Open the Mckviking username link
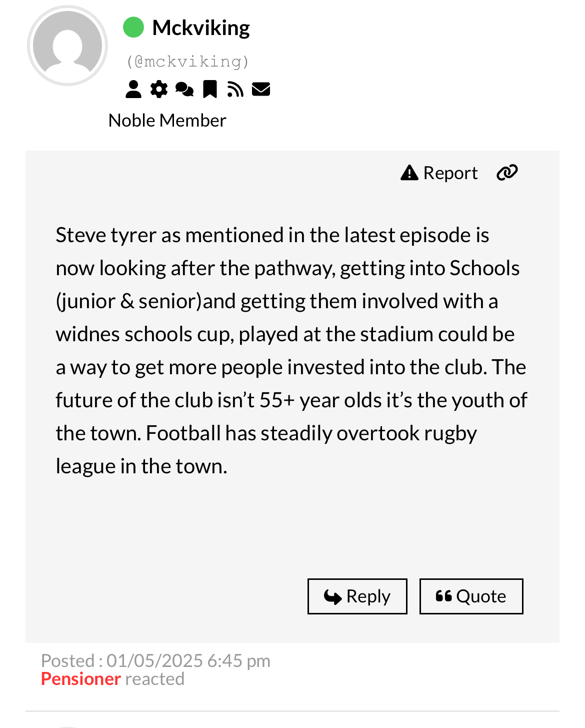Image resolution: width=585 pixels, height=728 pixels. (x=201, y=28)
